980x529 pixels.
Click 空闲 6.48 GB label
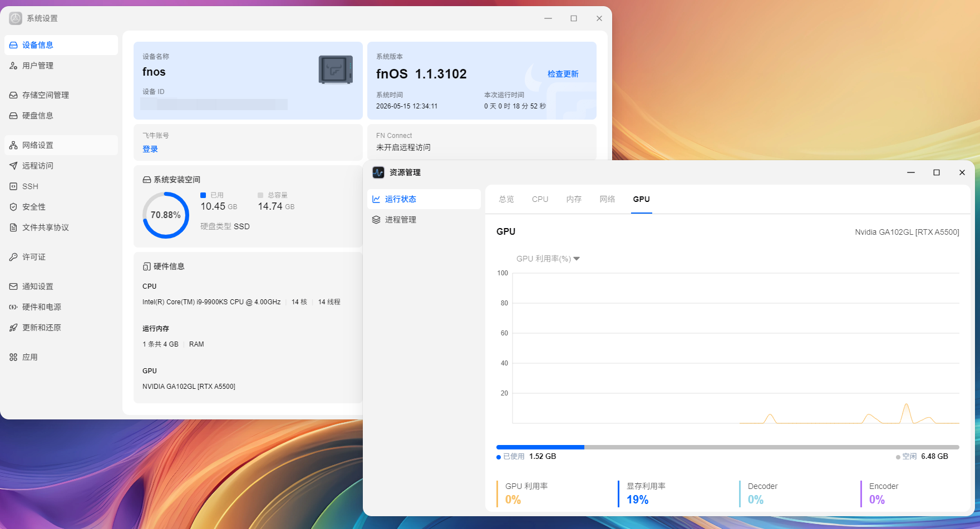point(922,456)
